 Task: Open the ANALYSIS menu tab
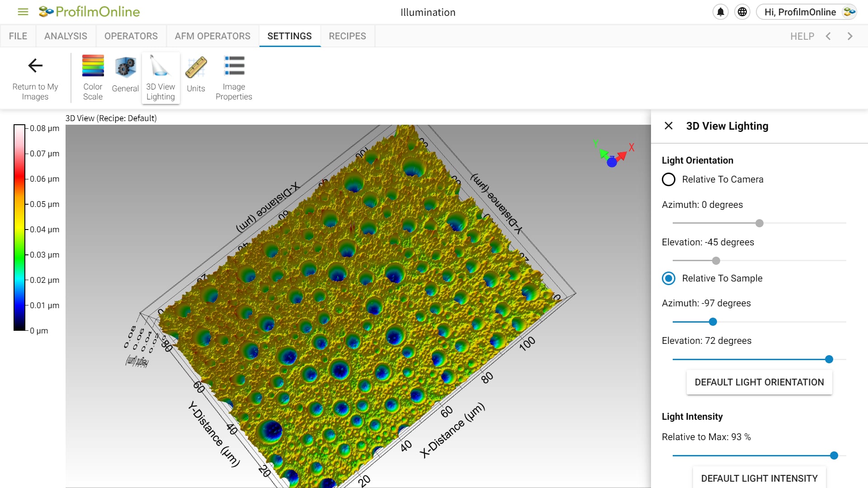pos(66,36)
